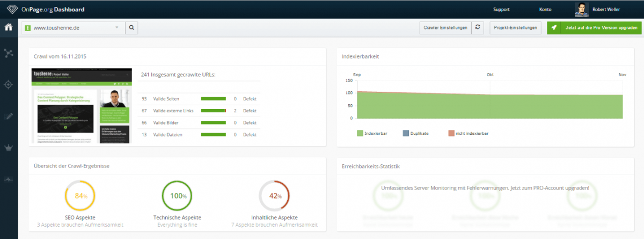Open the crown icon in sidebar
644x239 pixels.
click(9, 148)
